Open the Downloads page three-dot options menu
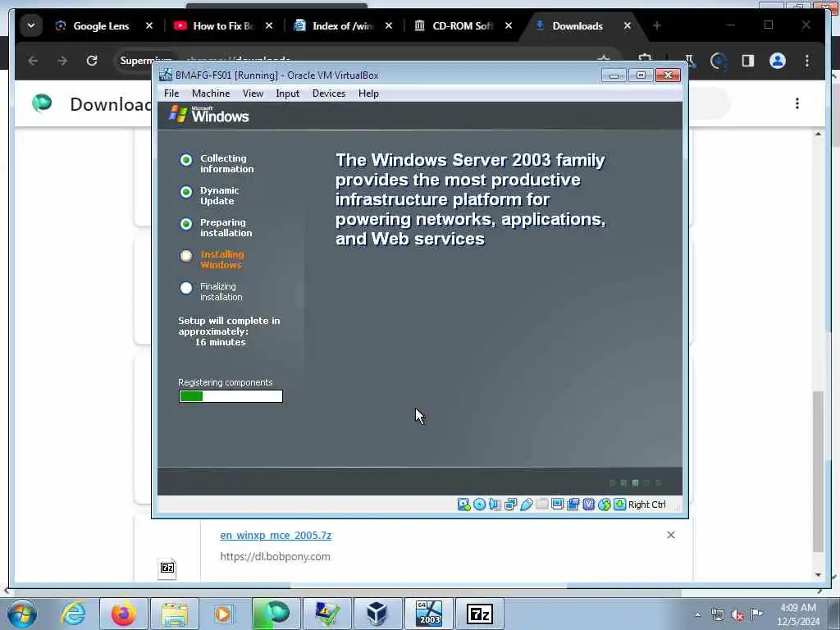This screenshot has height=630, width=840. click(797, 103)
